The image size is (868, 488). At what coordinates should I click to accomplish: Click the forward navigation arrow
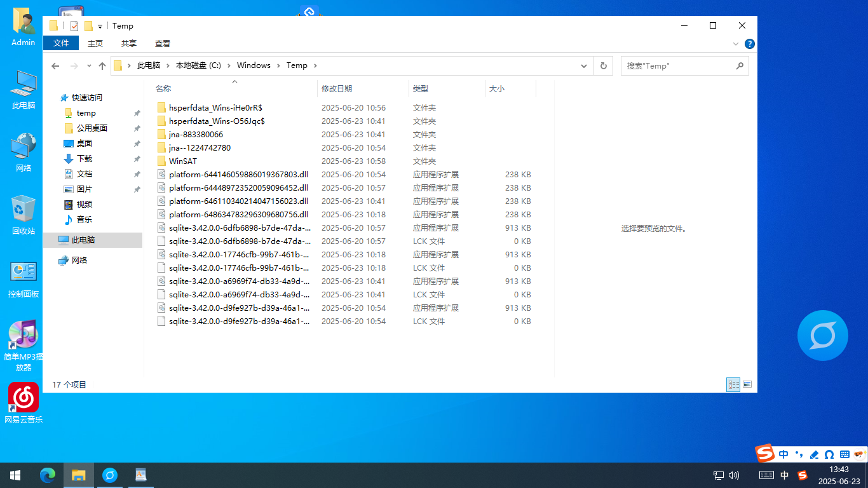[74, 66]
